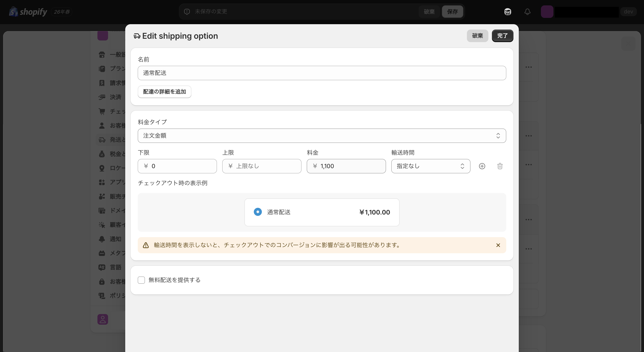Click the 下限 amount field
Screen dimensions: 644x352
click(x=177, y=166)
